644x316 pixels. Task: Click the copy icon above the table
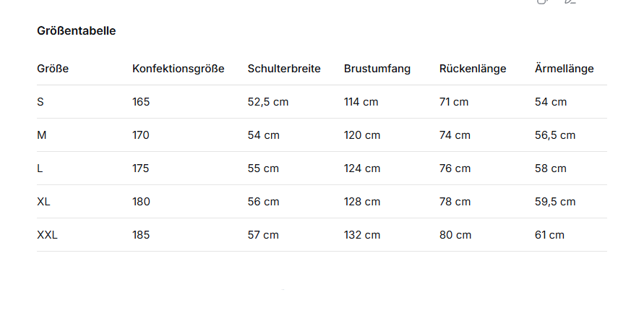(543, 1)
